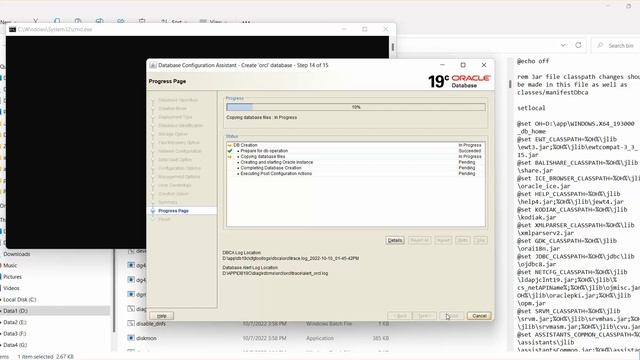The width and height of the screenshot is (640, 360).
Task: Click the Creation Mode step
Action: (x=173, y=109)
